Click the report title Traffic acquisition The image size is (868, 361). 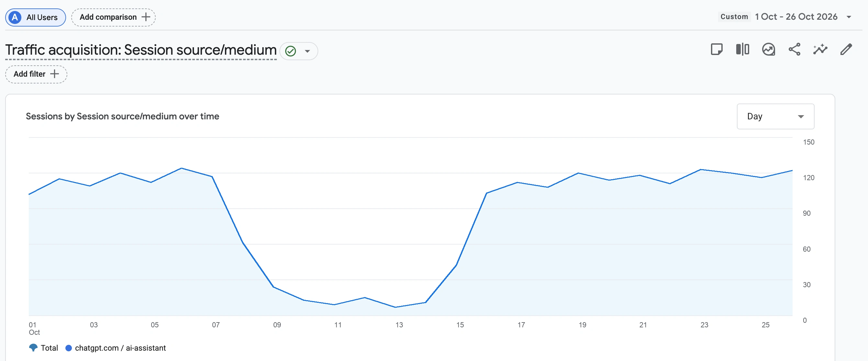[141, 50]
